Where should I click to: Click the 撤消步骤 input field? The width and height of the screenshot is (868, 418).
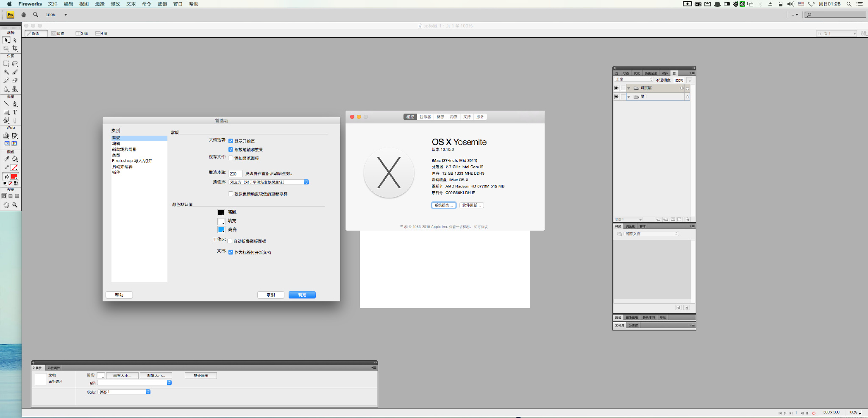pyautogui.click(x=235, y=174)
